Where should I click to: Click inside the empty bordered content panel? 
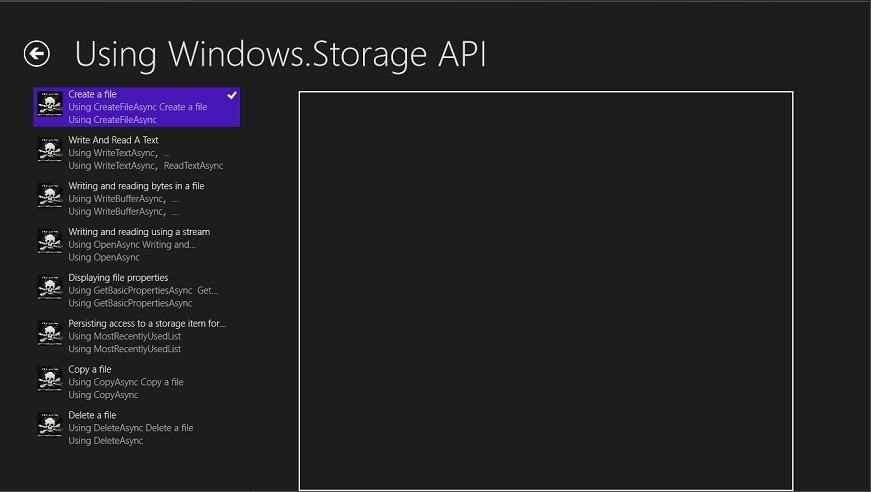click(x=546, y=291)
